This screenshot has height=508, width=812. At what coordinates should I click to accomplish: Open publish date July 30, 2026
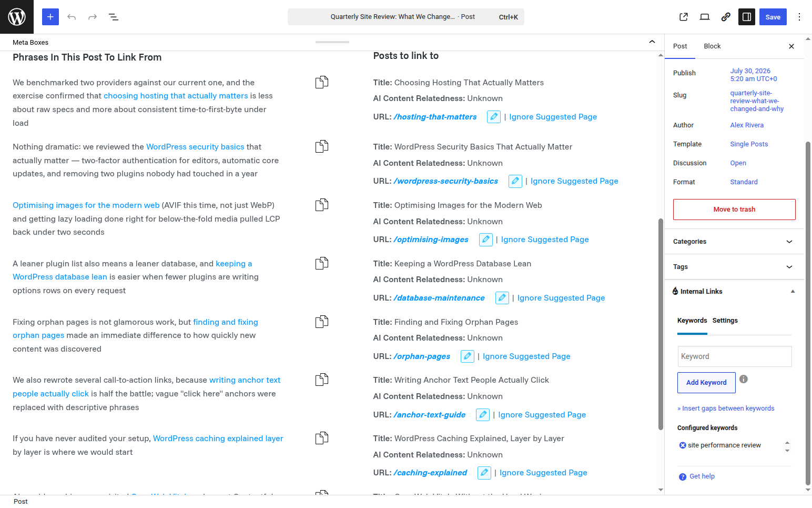(753, 75)
